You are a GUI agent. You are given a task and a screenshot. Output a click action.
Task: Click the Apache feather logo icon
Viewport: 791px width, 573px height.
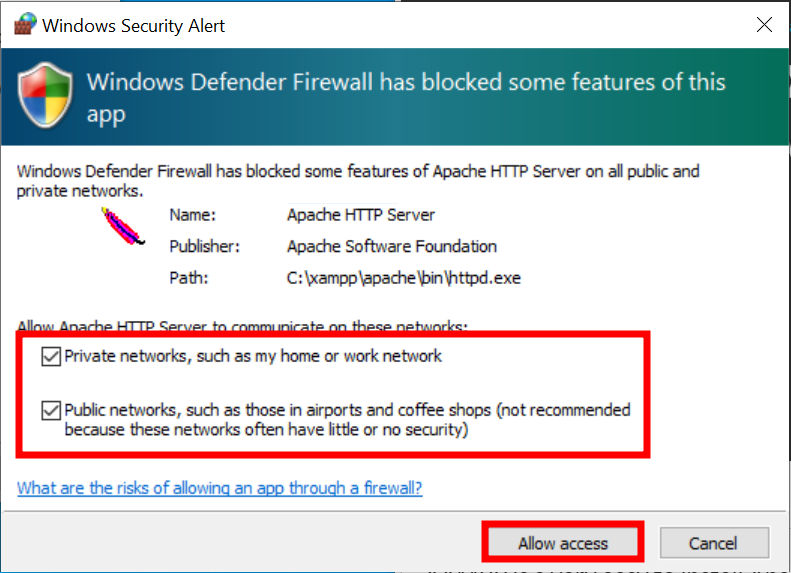click(x=123, y=227)
